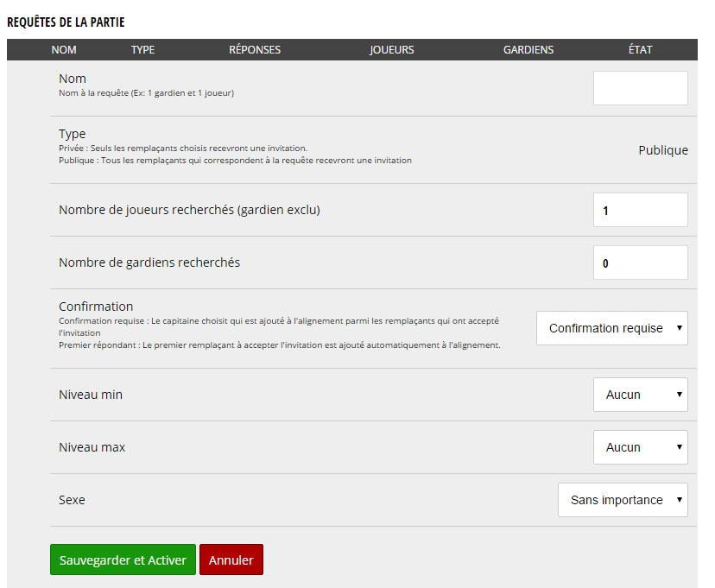
Task: Click the Nom text input field
Action: pyautogui.click(x=640, y=88)
